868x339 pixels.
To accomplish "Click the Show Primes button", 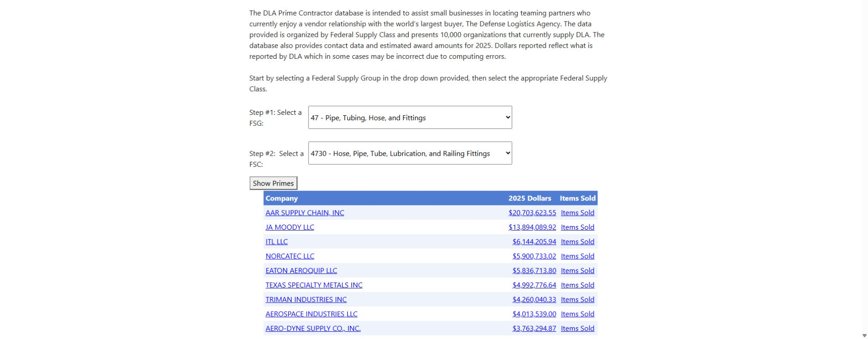I will pos(273,183).
